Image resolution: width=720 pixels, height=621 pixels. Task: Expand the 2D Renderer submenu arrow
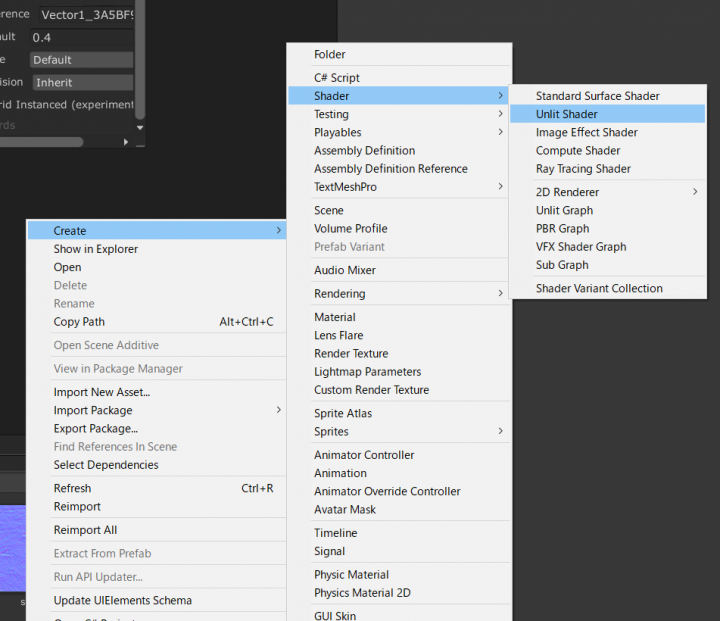695,192
